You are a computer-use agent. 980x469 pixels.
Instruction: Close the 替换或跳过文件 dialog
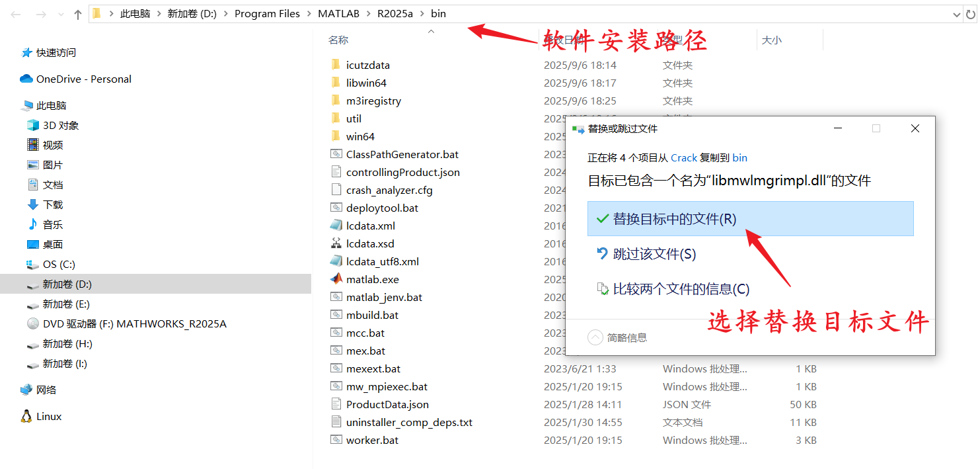click(915, 128)
